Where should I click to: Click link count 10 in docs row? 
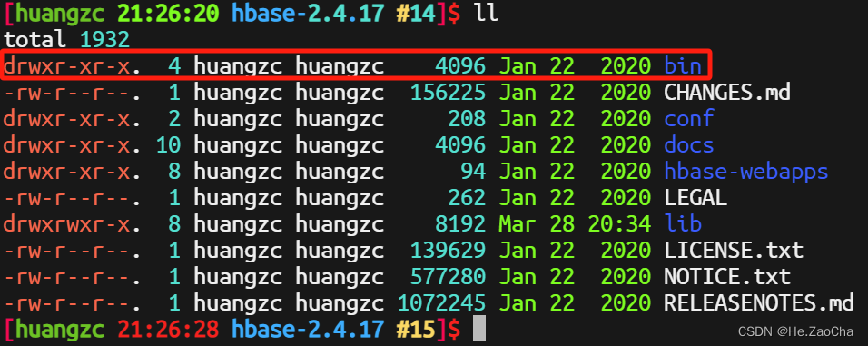pyautogui.click(x=168, y=145)
